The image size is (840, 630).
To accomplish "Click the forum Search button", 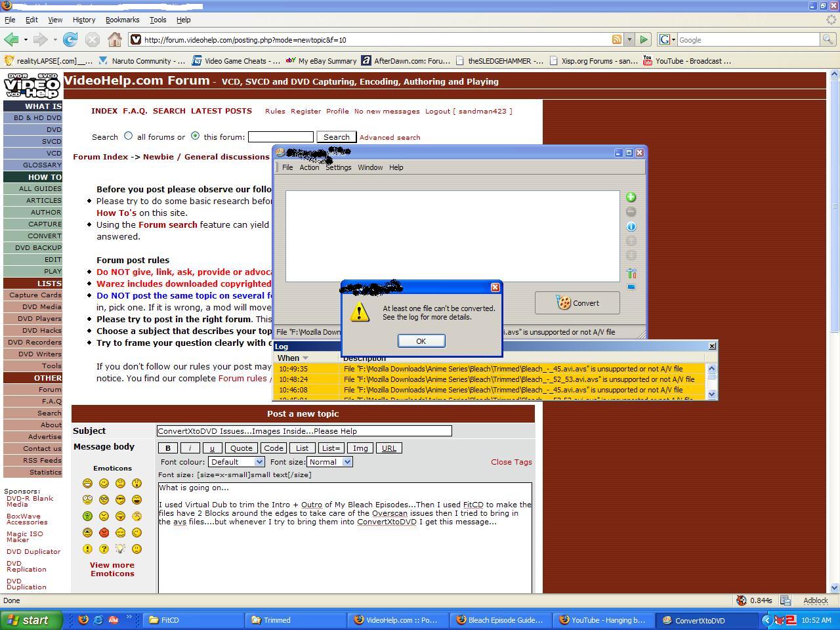I will tap(336, 137).
